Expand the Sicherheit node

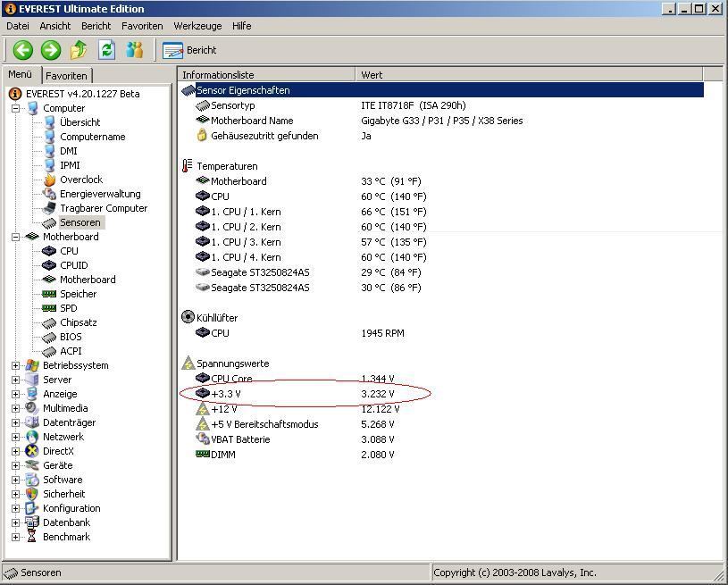16,494
